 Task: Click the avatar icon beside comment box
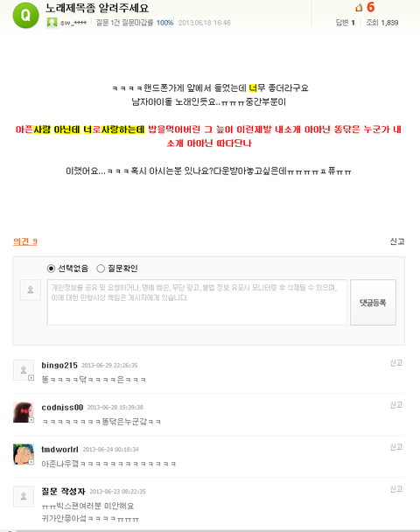[x=31, y=290]
